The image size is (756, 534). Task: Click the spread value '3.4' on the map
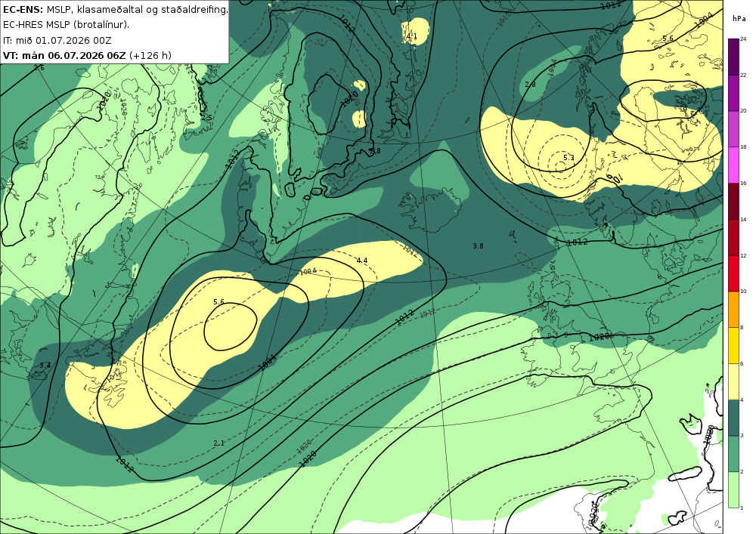(x=45, y=365)
